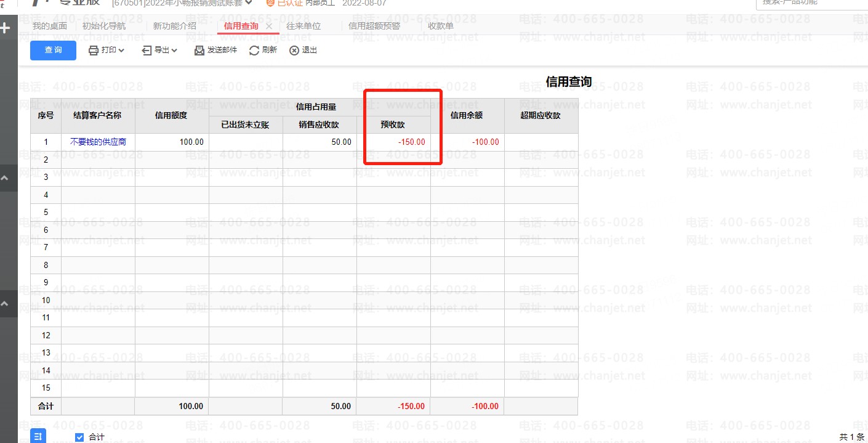
Task: Click the 信用余额 column header
Action: click(467, 115)
